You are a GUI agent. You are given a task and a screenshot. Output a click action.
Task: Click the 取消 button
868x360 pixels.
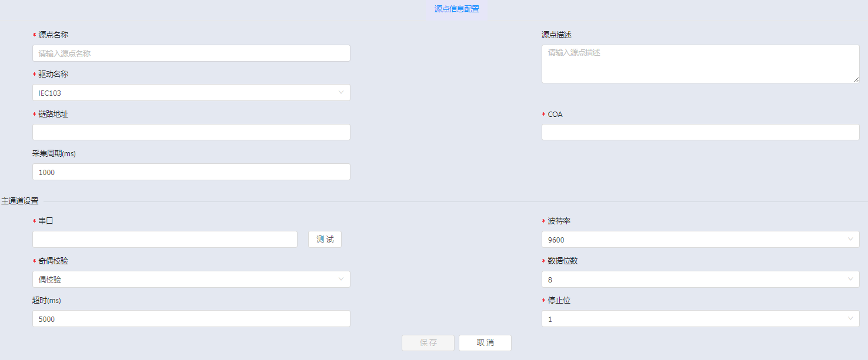click(485, 343)
